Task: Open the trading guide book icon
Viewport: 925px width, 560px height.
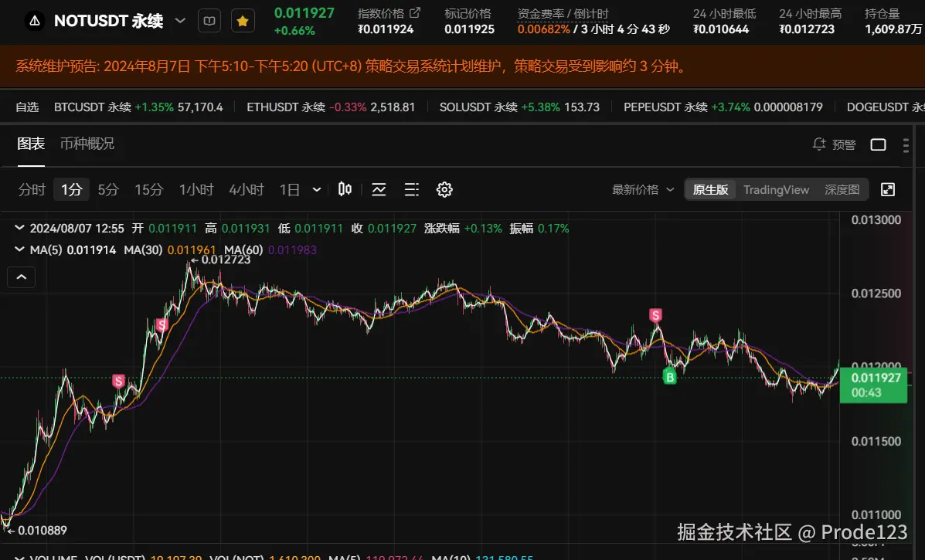Action: (x=209, y=21)
